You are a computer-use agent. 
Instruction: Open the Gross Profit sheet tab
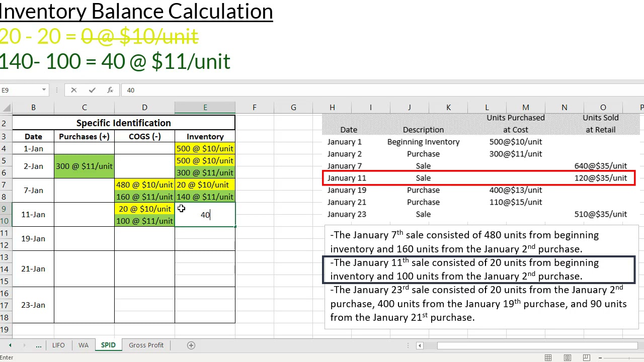coord(146,345)
